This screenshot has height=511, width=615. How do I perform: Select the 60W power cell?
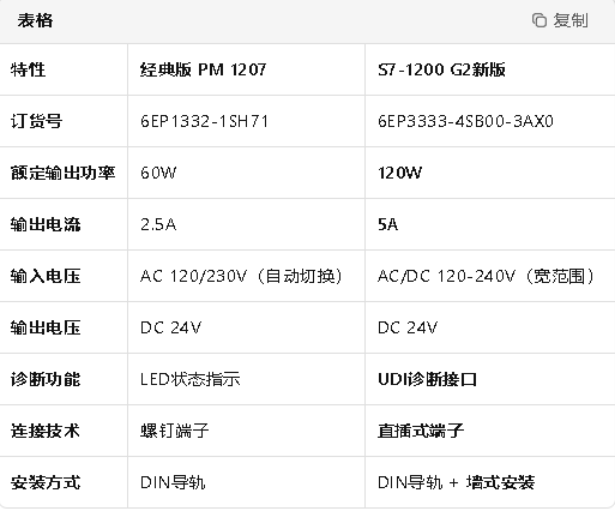point(158,174)
